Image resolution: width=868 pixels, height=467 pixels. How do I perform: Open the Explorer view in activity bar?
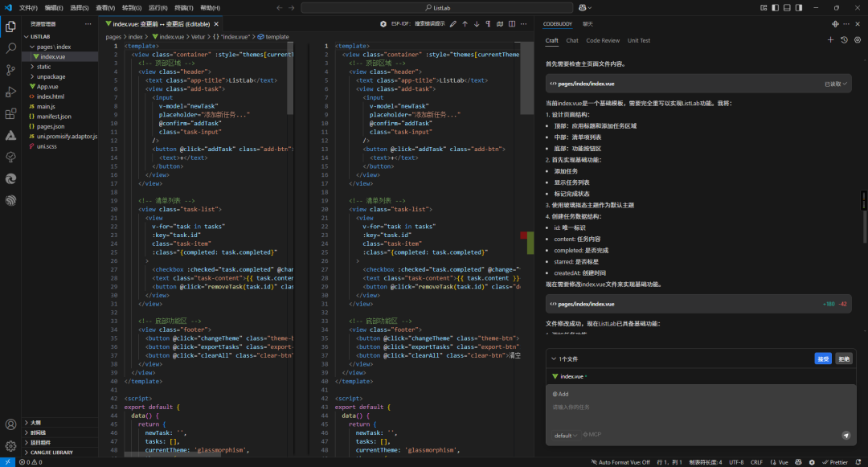(10, 26)
